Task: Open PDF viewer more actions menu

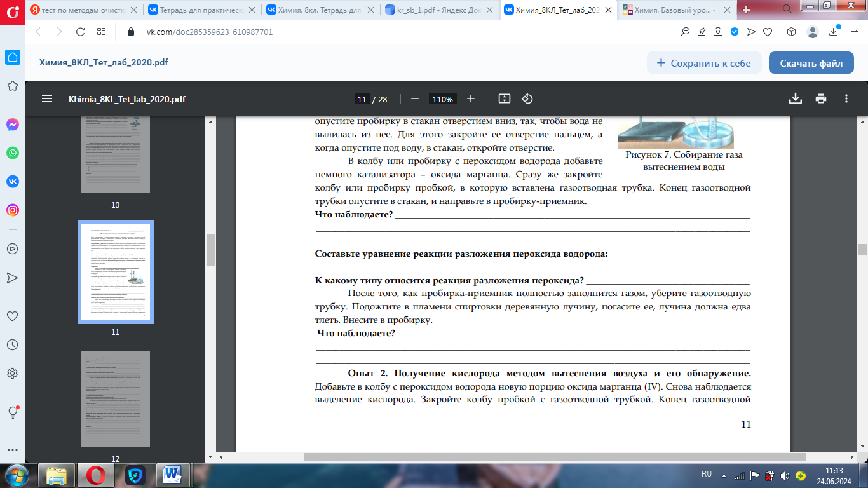Action: click(846, 98)
